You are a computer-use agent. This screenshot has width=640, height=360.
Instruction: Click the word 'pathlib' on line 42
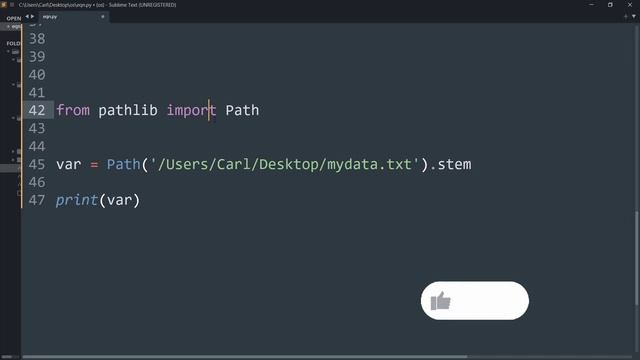[x=128, y=110]
